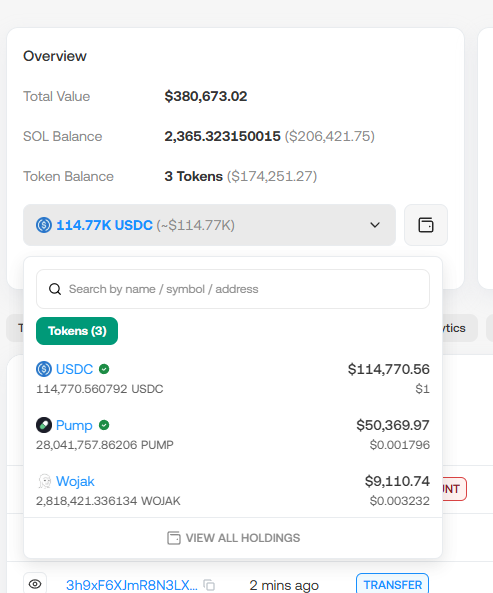Image resolution: width=493 pixels, height=593 pixels.
Task: Click the TRANSFER tag
Action: click(x=392, y=585)
